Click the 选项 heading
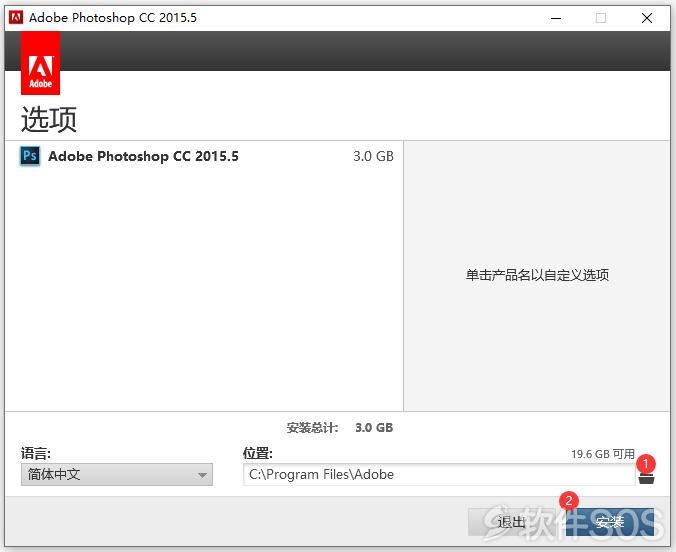 pos(49,119)
